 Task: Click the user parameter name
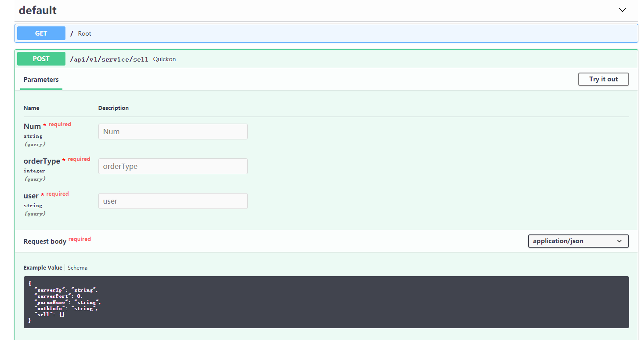[x=31, y=196]
